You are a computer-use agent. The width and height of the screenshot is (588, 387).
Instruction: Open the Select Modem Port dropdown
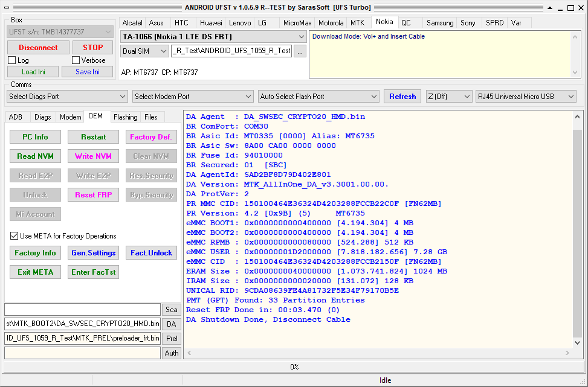click(193, 96)
